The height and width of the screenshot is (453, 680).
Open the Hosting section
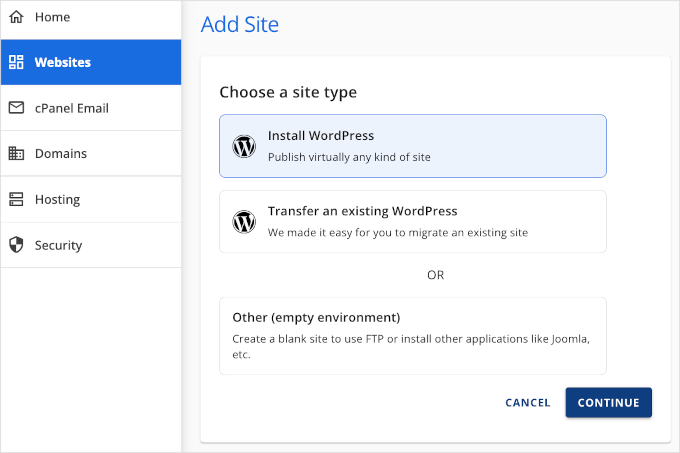pyautogui.click(x=91, y=199)
